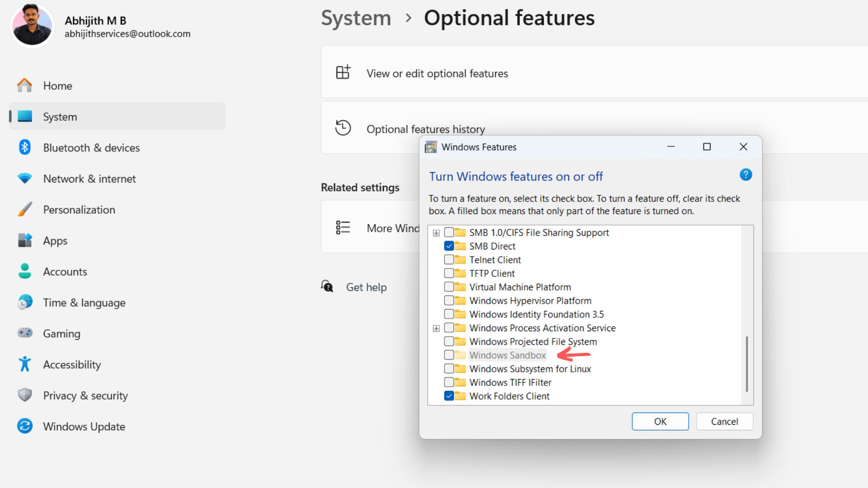Click the Bluetooth icon in the sidebar
The height and width of the screenshot is (488, 868).
click(25, 147)
